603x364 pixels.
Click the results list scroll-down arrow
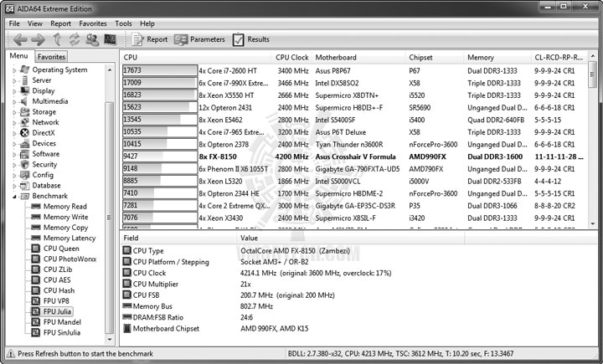tap(593, 224)
